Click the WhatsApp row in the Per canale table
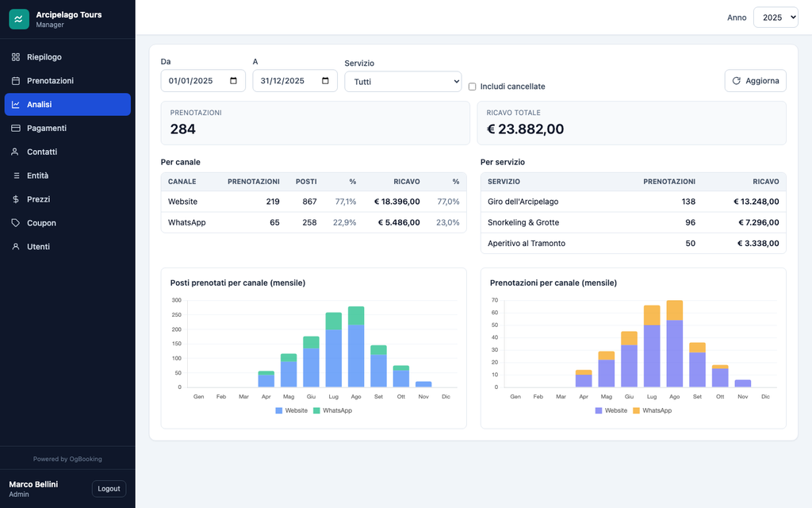Screen dimensions: 812x508 coord(313,222)
